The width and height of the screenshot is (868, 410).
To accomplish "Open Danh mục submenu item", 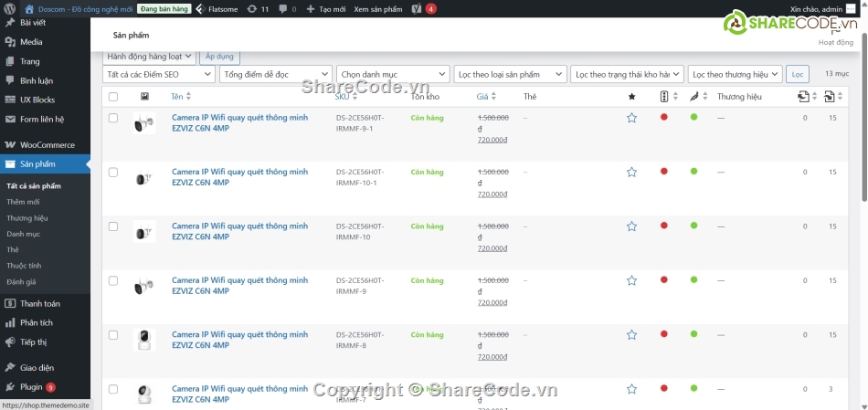I will pyautogui.click(x=23, y=234).
